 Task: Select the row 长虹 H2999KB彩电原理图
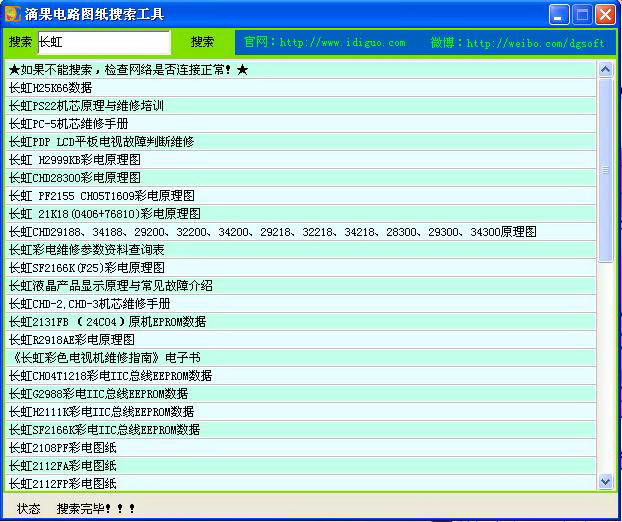click(x=300, y=160)
